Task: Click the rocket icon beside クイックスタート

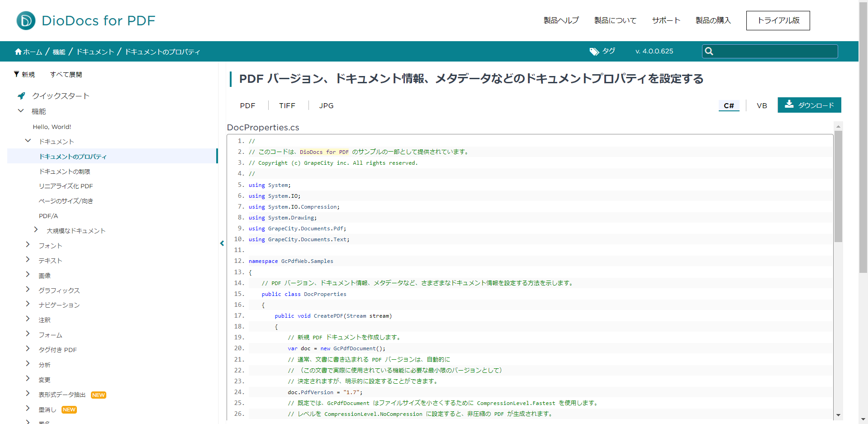Action: (x=21, y=95)
